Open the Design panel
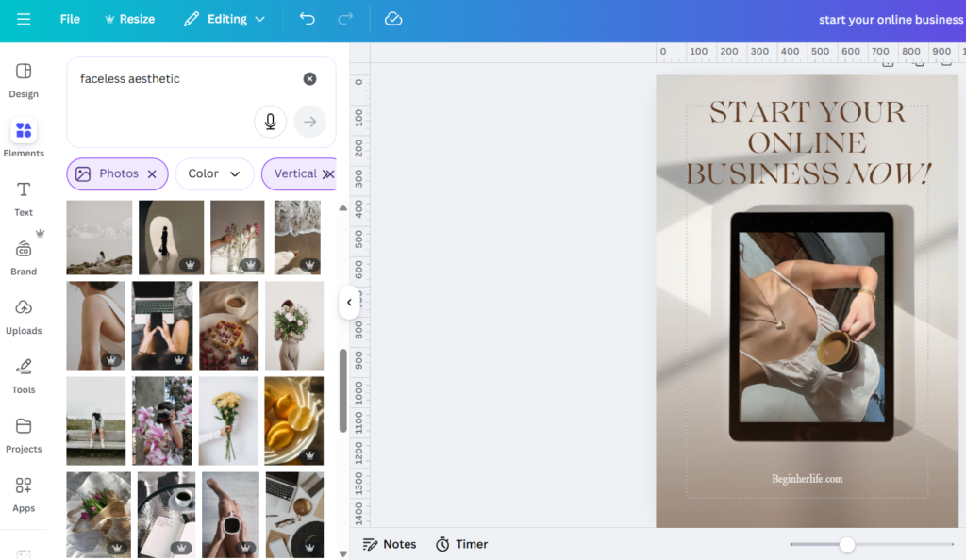The image size is (966, 560). tap(24, 80)
